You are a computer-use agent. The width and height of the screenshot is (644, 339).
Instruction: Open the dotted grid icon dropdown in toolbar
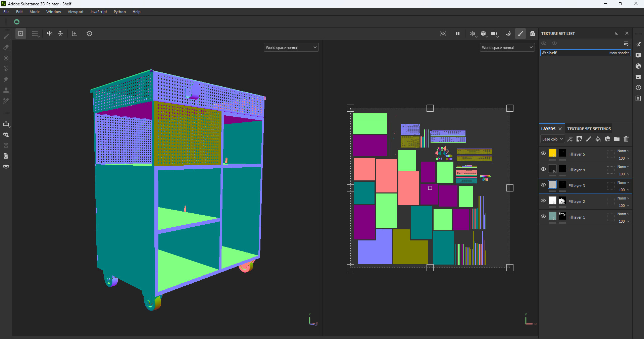click(x=36, y=34)
